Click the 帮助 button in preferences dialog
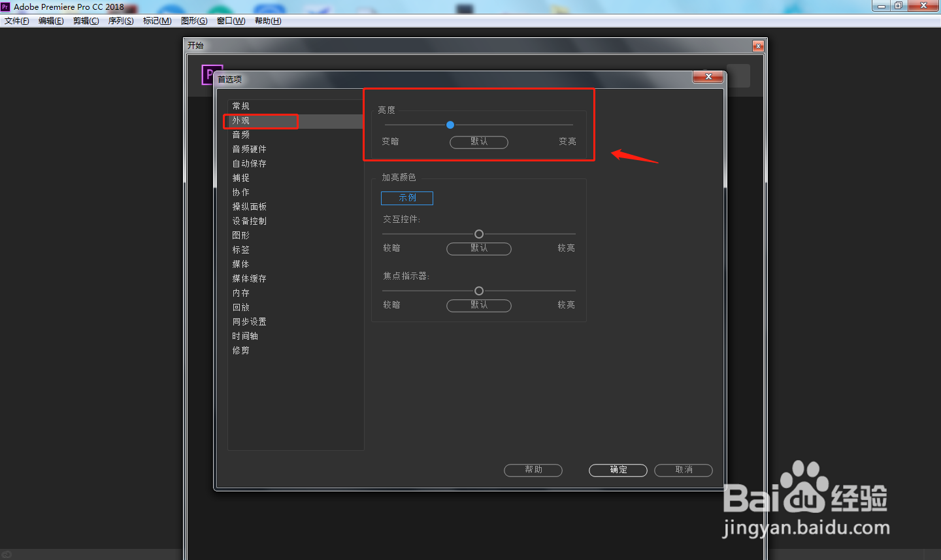This screenshot has height=560, width=941. (533, 470)
